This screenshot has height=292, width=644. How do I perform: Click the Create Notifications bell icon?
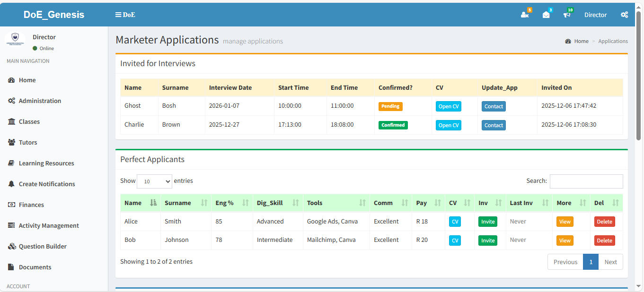pyautogui.click(x=11, y=184)
